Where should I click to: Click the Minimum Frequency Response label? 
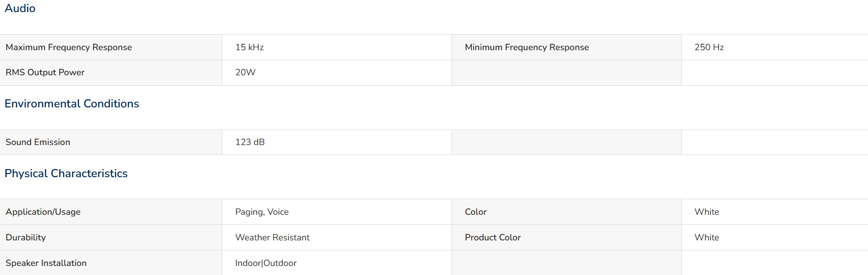527,47
